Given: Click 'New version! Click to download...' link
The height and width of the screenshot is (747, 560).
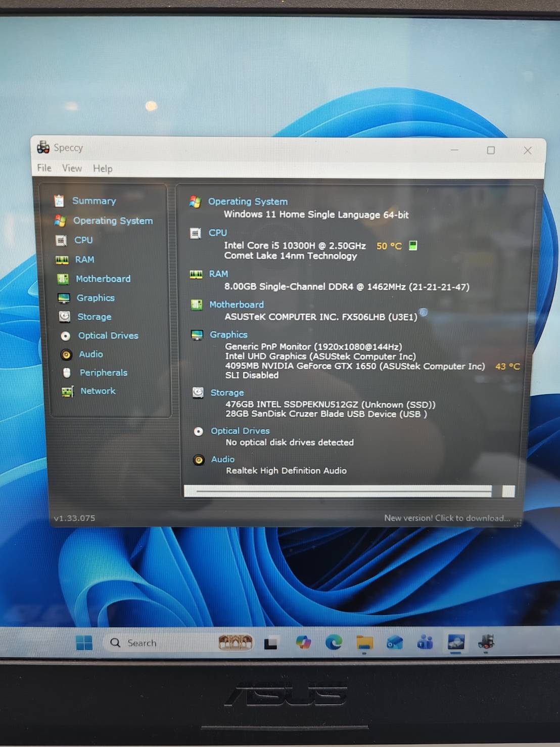Looking at the screenshot, I should (x=447, y=518).
